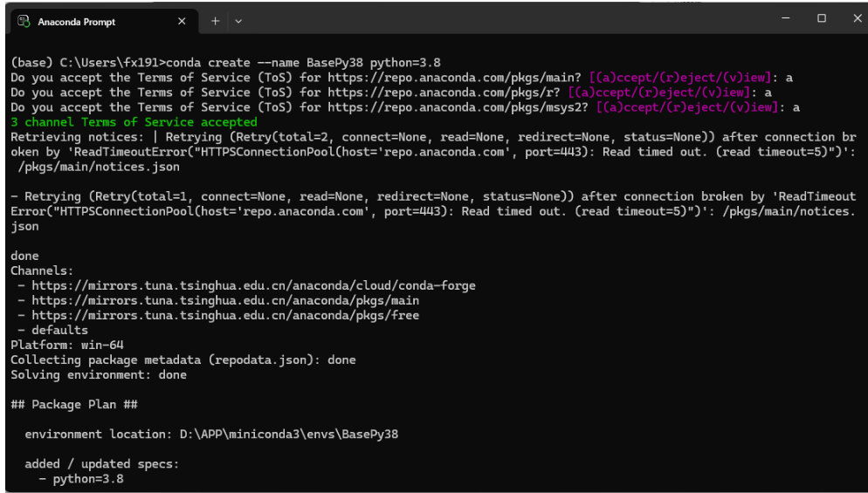The width and height of the screenshot is (868, 493).
Task: Click the accept/reject/view prompt for pkgs/main
Action: point(680,78)
